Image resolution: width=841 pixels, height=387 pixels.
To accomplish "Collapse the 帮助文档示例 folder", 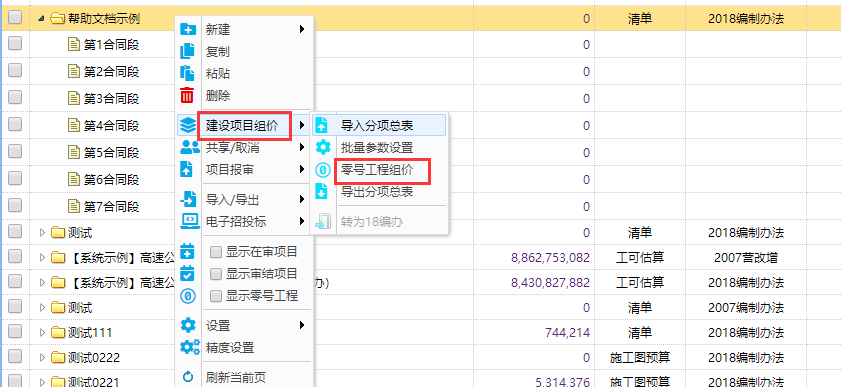I will (x=41, y=18).
